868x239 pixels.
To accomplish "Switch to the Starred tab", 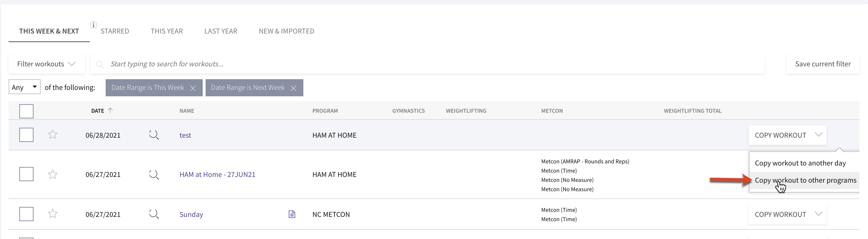I will pos(115,31).
